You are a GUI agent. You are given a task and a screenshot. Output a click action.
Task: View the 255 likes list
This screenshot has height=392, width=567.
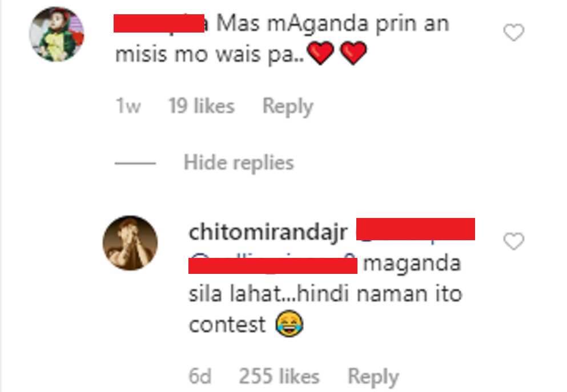279,377
